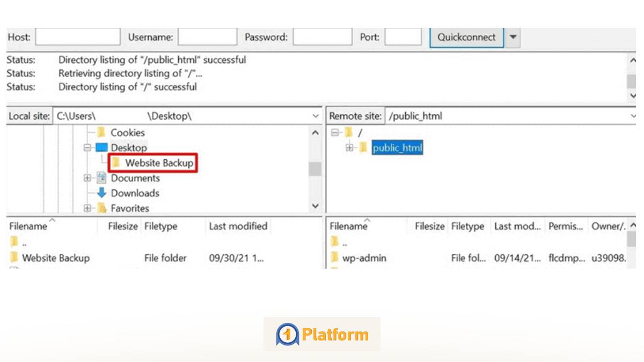Click the status log scrollbar down arrow
Image resolution: width=644 pixels, height=362 pixels.
632,95
